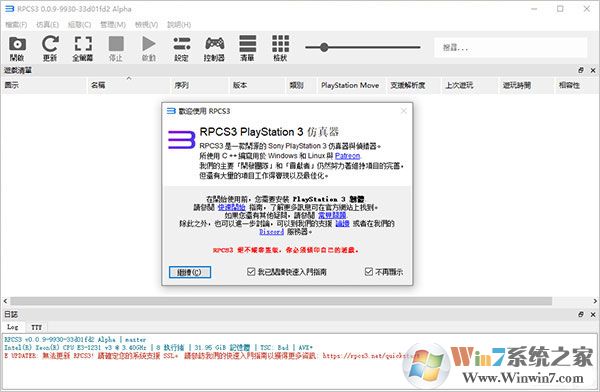This screenshot has width=600, height=392.
Task: Open the Quickstart (快速開始) guide link
Action: pos(232,207)
